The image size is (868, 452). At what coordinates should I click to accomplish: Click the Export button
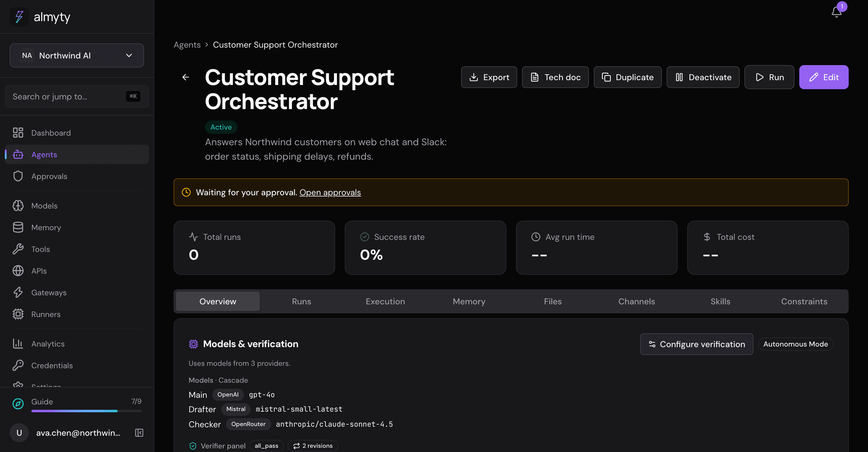489,77
